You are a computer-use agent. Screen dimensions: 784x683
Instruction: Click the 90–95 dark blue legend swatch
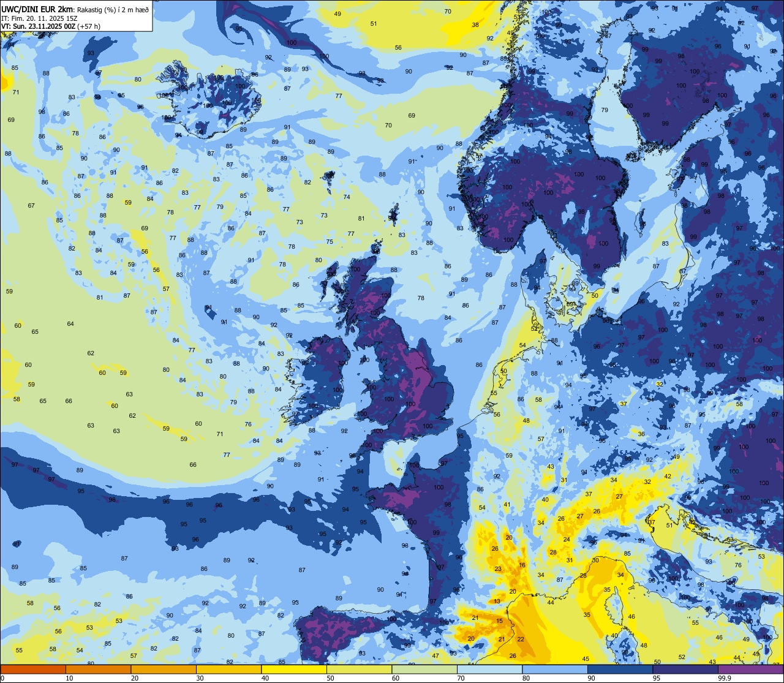click(x=620, y=669)
